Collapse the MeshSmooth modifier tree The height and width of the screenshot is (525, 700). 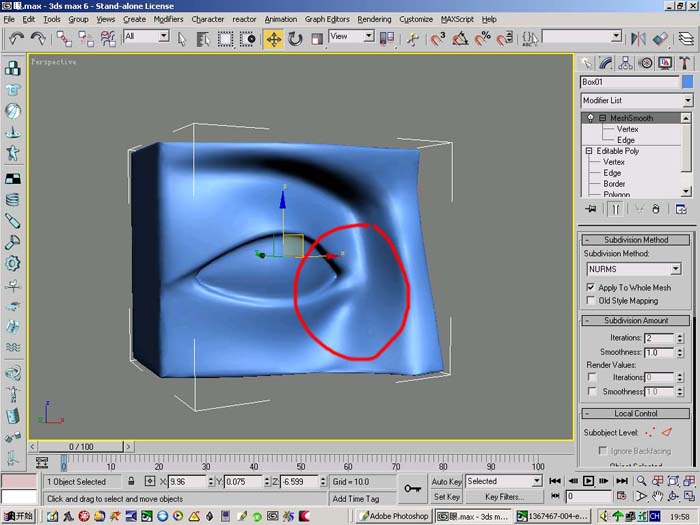pyautogui.click(x=603, y=118)
